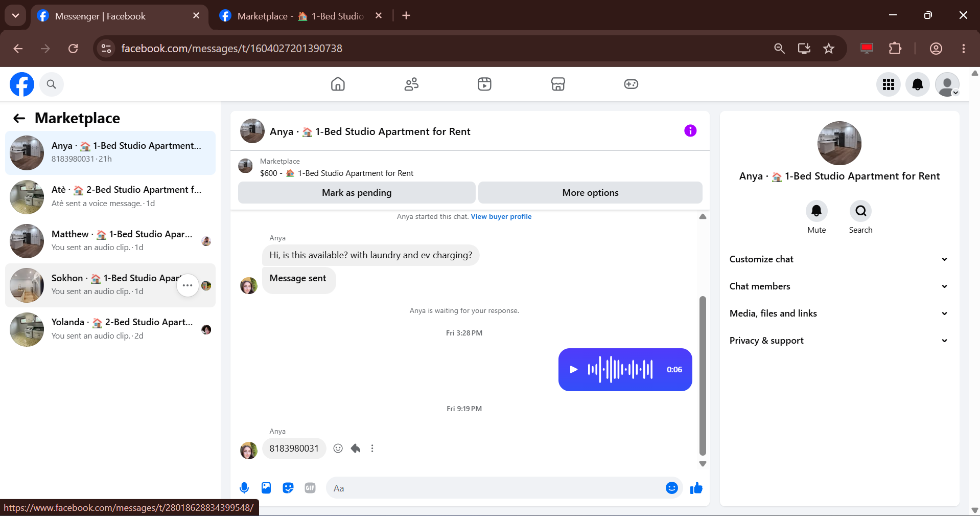Open the View buyer profile link
Screen dimensions: 980x516
501,216
